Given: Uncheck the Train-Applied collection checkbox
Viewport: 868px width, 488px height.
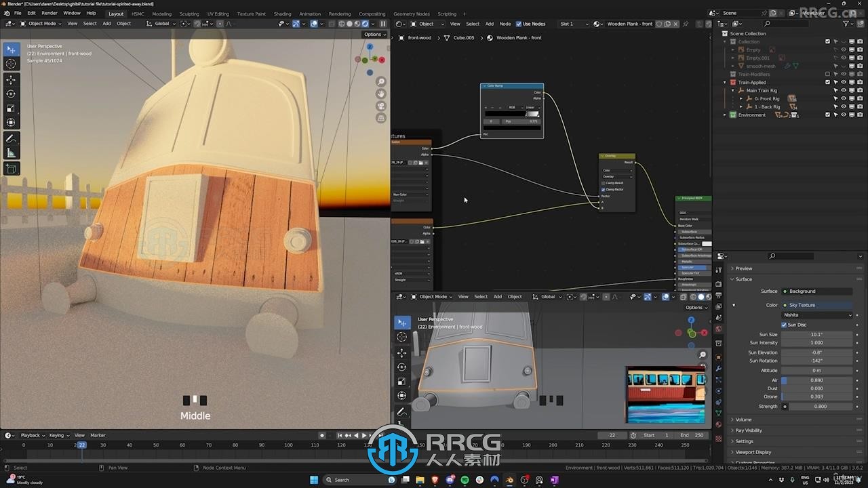Looking at the screenshot, I should [x=827, y=82].
